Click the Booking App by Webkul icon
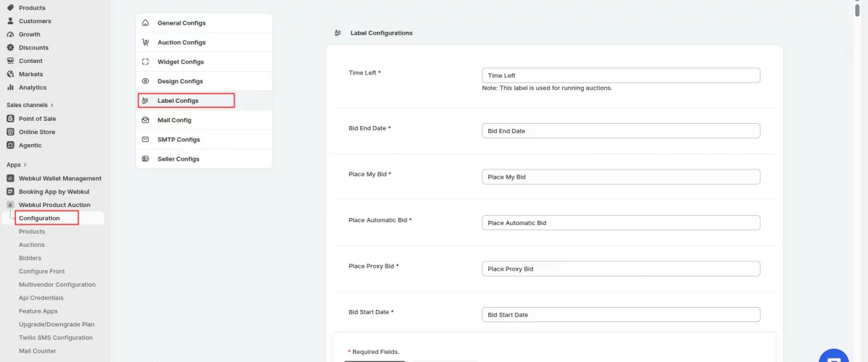 click(10, 192)
